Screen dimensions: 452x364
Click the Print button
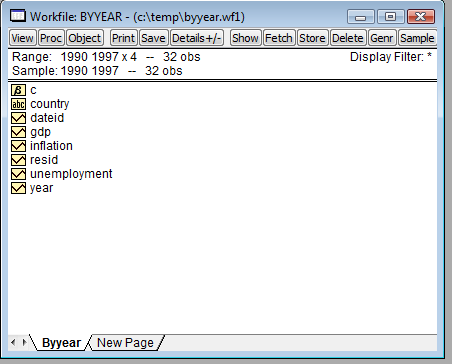[123, 38]
